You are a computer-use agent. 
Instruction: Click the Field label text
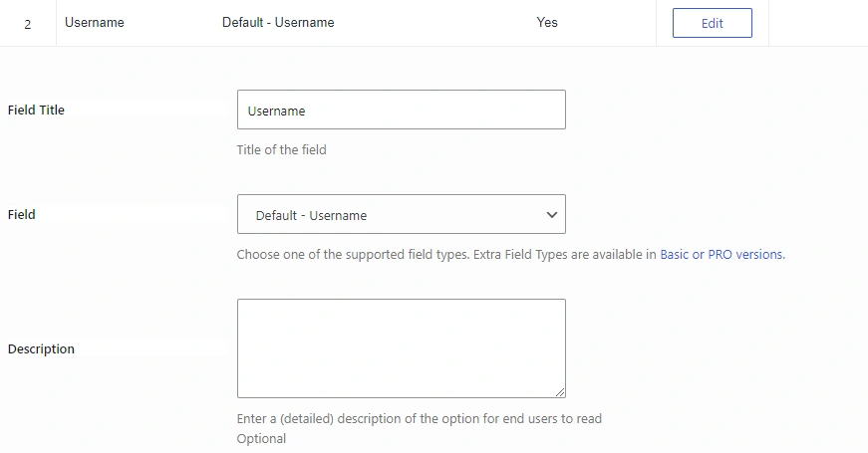click(x=21, y=215)
